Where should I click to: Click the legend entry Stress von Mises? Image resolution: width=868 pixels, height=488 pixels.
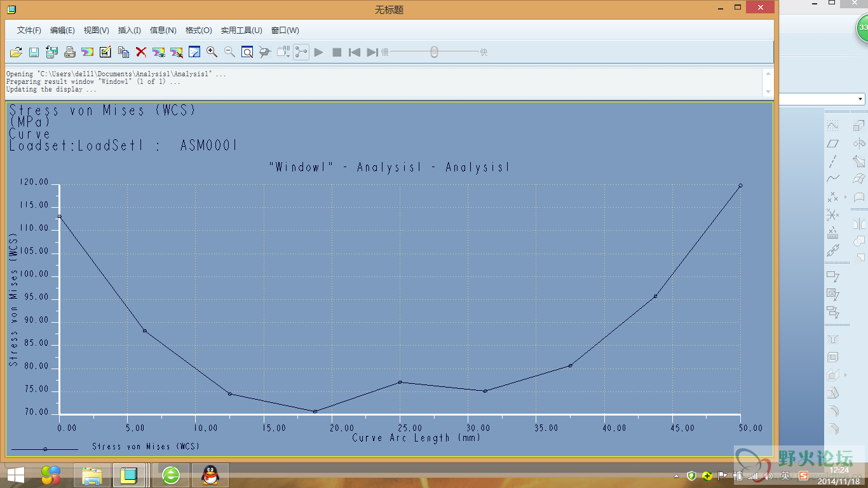tap(146, 447)
